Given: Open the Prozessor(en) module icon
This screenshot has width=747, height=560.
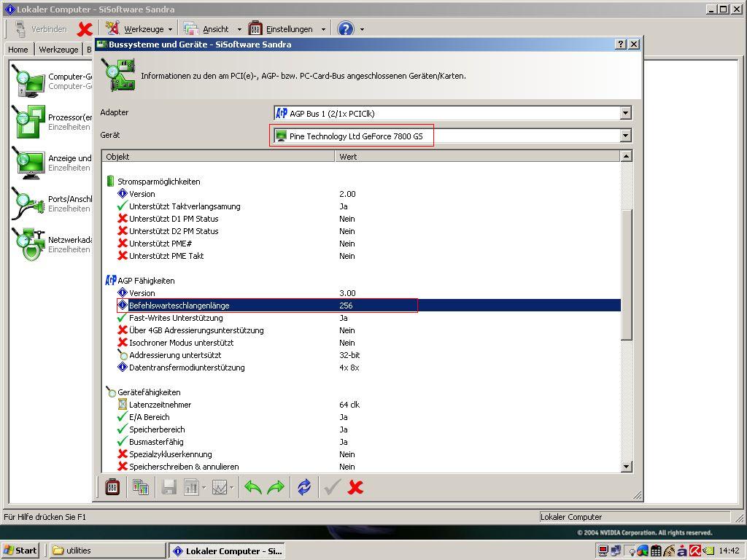Looking at the screenshot, I should point(28,122).
